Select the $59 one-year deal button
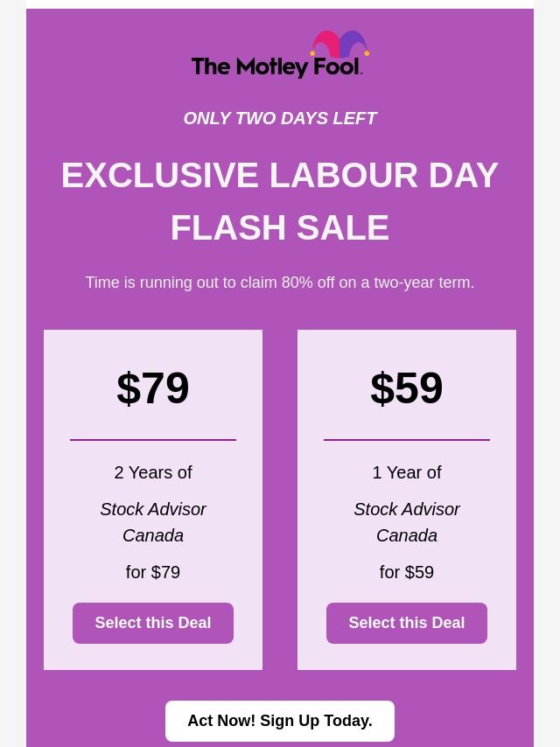 tap(407, 623)
